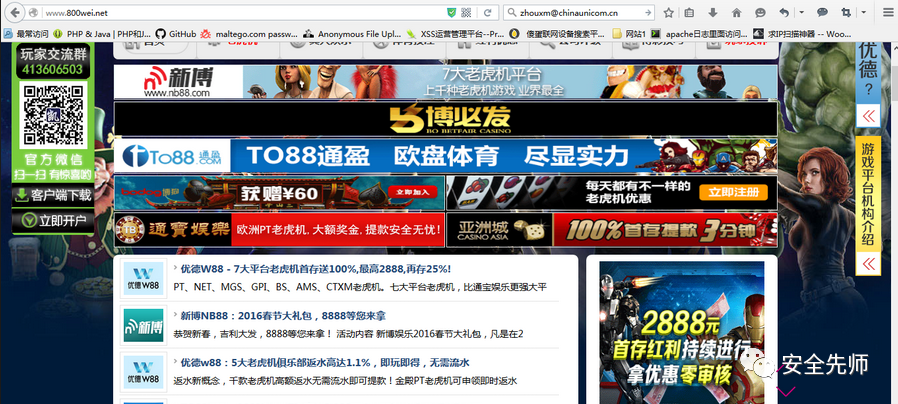898x404 pixels.
Task: Open the apache日志里面访问 bookmark
Action: (700, 34)
